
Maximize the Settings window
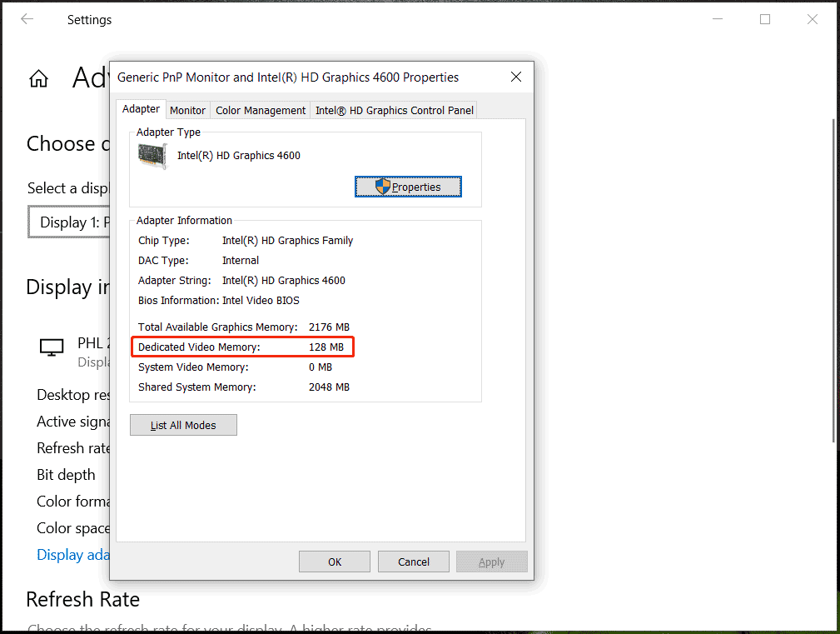[x=765, y=19]
